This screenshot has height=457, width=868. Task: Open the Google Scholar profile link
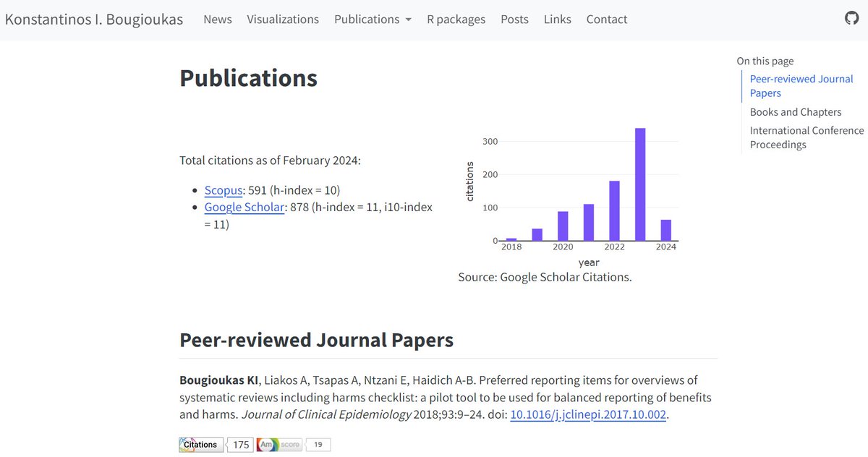pyautogui.click(x=244, y=207)
